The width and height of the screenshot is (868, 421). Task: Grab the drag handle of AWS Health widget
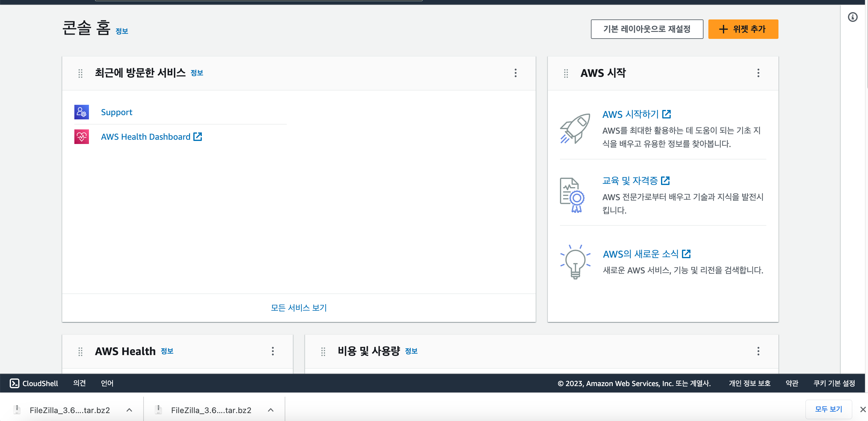(80, 351)
